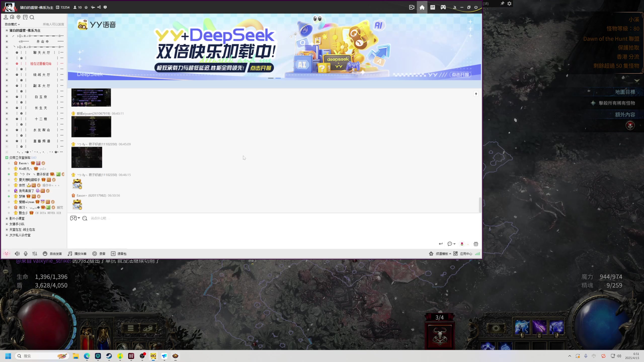Image resolution: width=644 pixels, height=362 pixels.
Task: Open 频道模板 channel template menu
Action: point(440,254)
